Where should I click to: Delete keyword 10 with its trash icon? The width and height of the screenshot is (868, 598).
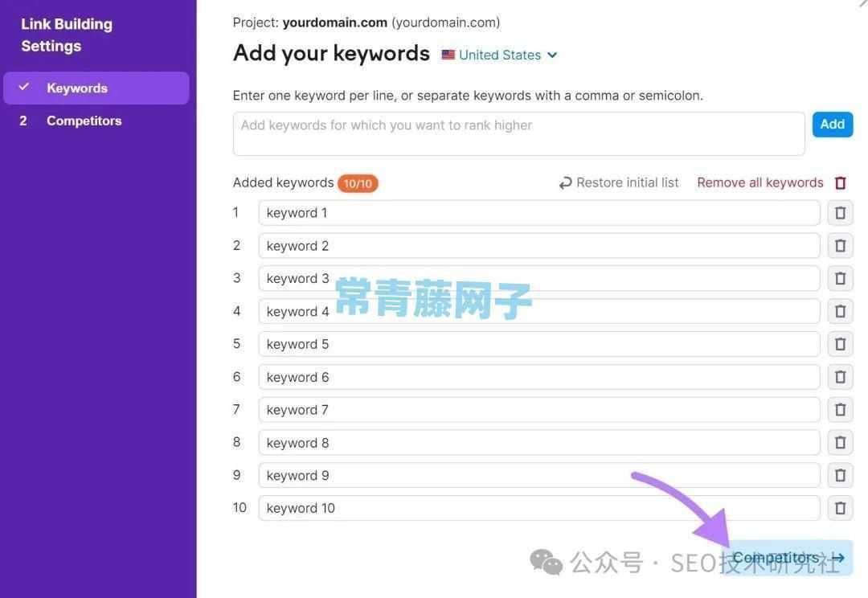840,508
